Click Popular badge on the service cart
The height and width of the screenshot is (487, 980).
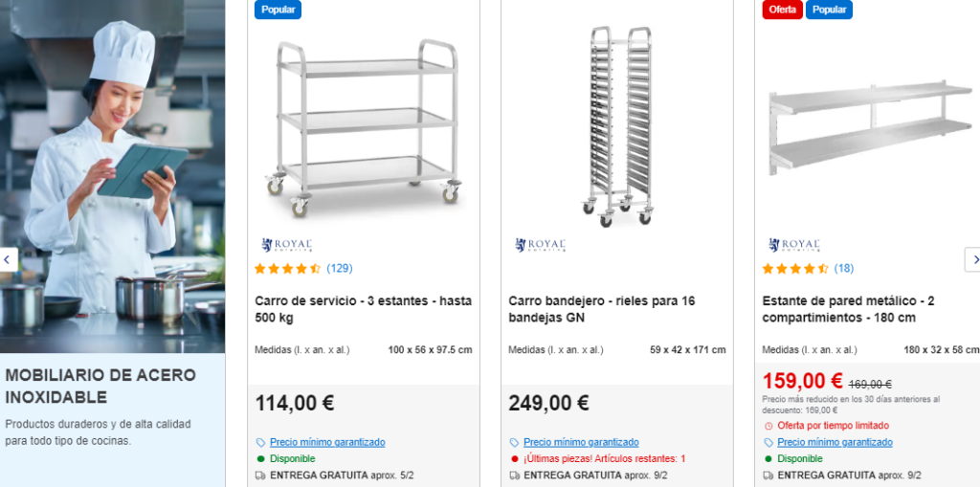(278, 10)
